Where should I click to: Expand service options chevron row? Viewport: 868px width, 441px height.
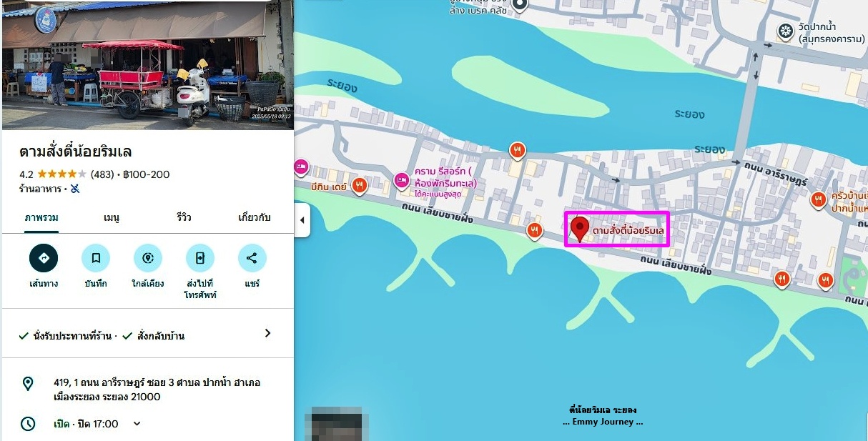click(x=147, y=335)
